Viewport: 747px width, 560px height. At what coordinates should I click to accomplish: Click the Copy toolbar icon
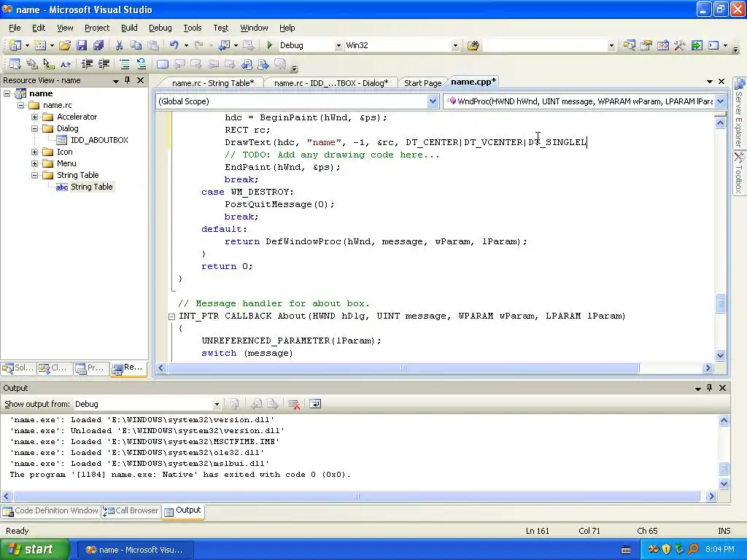(136, 45)
